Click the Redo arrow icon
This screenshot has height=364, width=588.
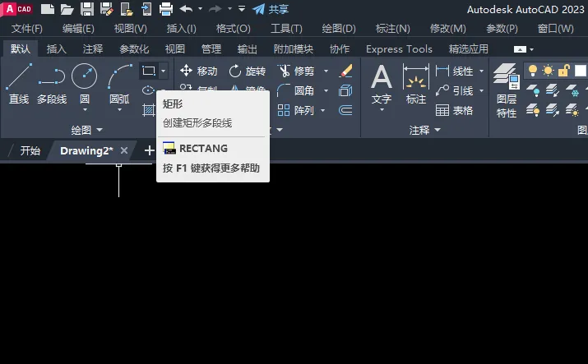(x=215, y=8)
